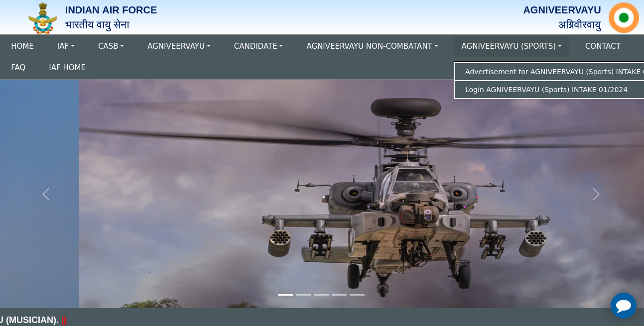Click the Hindi text भारतीय वायु सेना

(x=97, y=25)
